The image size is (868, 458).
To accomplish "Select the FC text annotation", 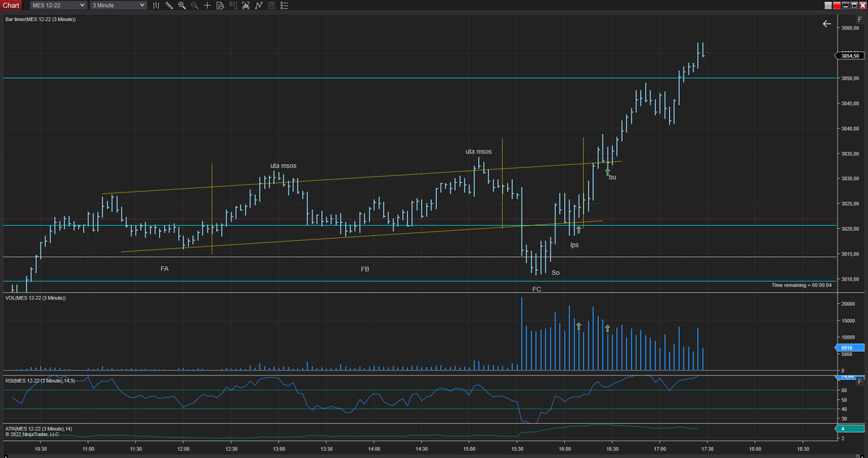I will (537, 289).
